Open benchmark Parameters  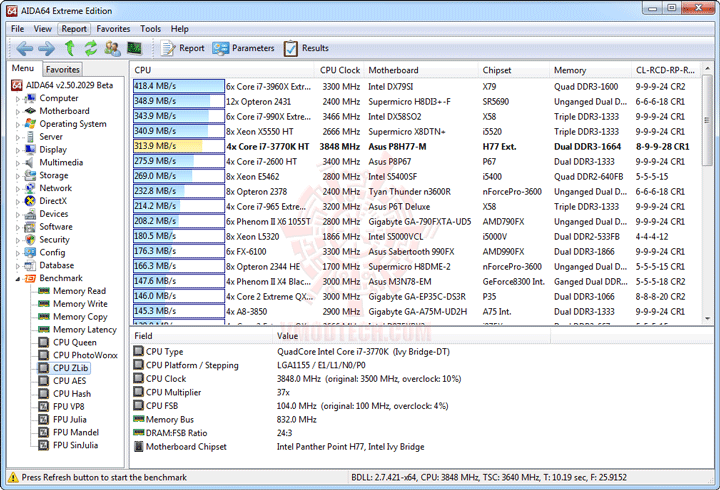(243, 48)
